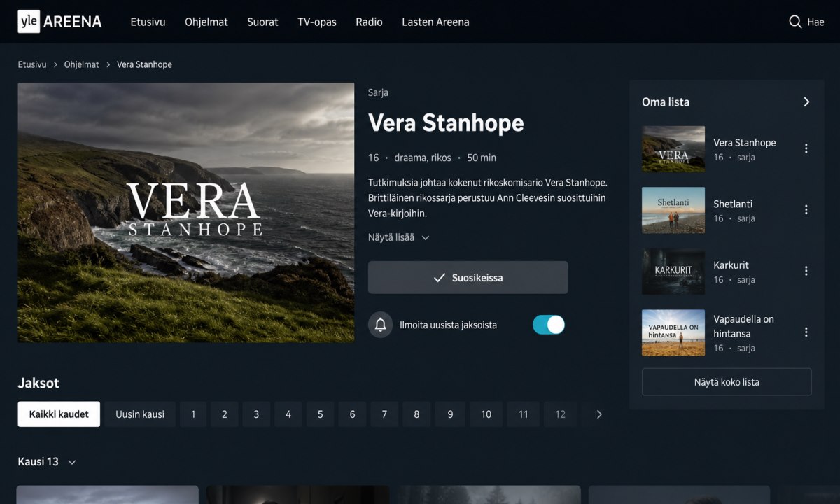Select season 3 tab
840x504 pixels.
click(256, 414)
